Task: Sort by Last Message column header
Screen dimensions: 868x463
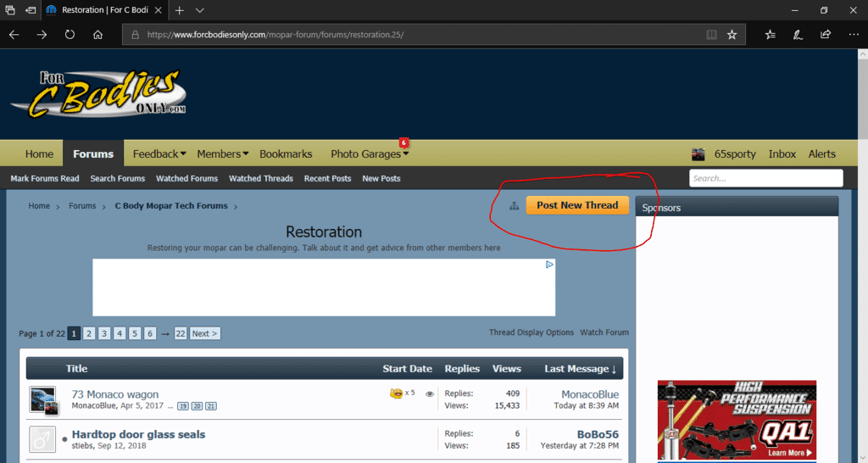Action: (580, 369)
